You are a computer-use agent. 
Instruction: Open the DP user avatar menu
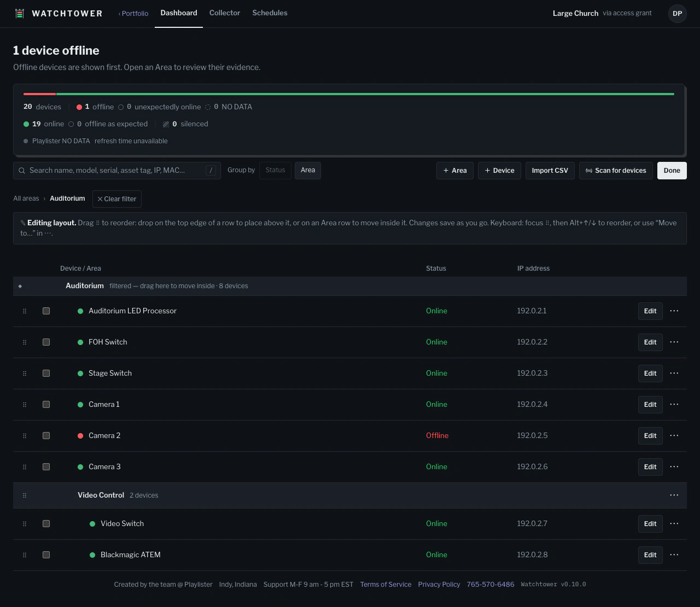click(677, 13)
